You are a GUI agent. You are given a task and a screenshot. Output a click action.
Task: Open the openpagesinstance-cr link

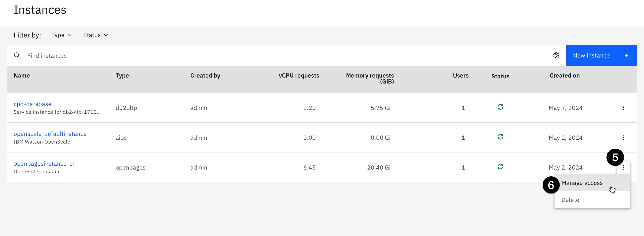click(x=44, y=164)
